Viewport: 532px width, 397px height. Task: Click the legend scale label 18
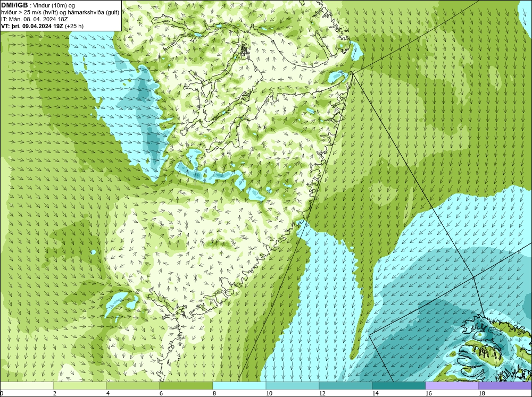point(481,393)
